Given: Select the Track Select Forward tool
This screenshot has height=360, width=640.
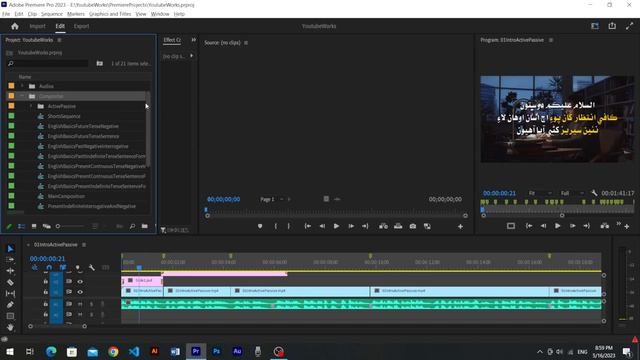Looking at the screenshot, I should [11, 260].
